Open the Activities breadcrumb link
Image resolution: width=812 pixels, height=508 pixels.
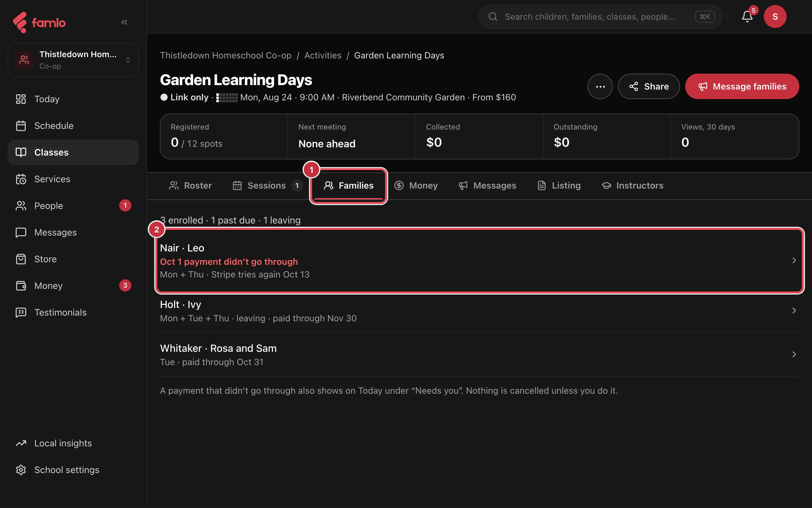(x=323, y=56)
